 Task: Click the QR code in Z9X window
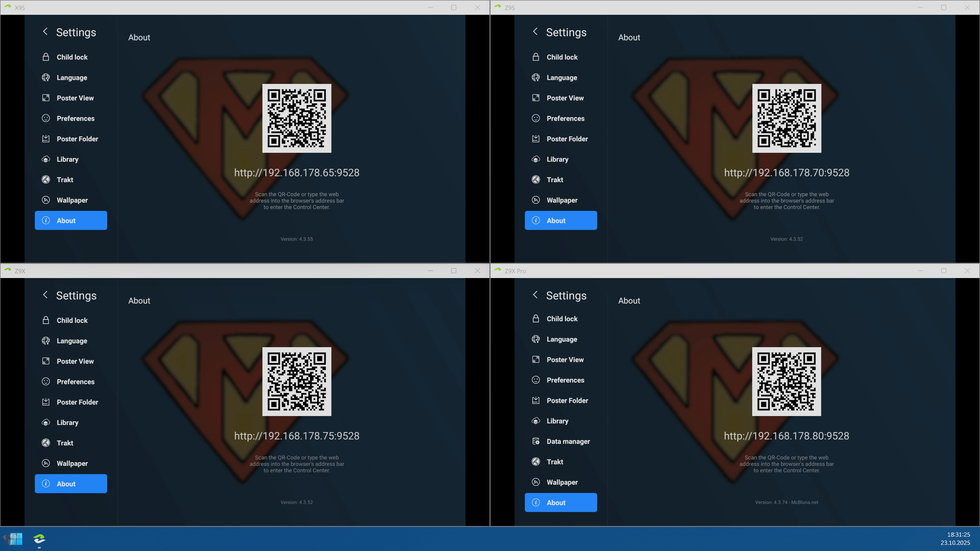(x=296, y=381)
